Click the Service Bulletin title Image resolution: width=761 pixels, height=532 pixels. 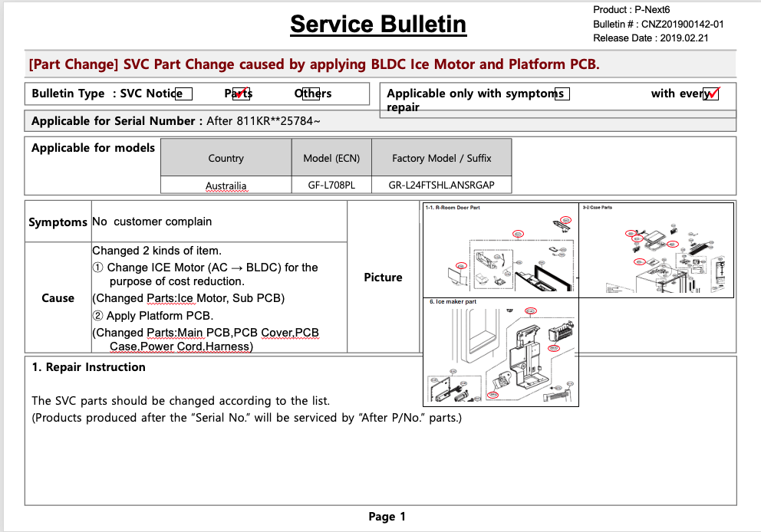[x=378, y=25]
